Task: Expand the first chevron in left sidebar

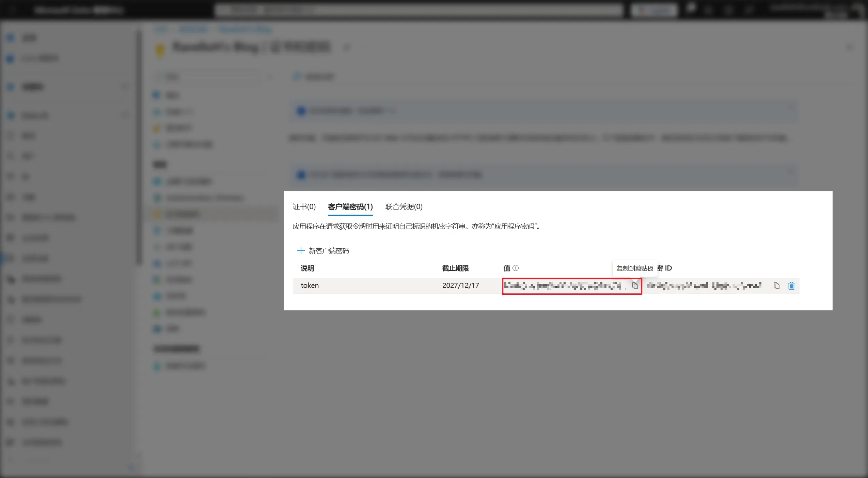Action: (x=125, y=87)
